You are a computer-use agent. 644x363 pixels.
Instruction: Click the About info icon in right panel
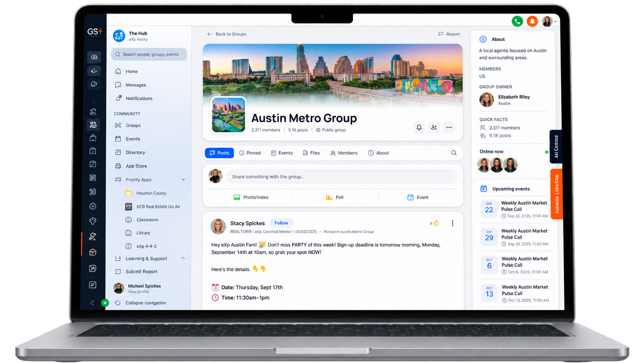[483, 39]
